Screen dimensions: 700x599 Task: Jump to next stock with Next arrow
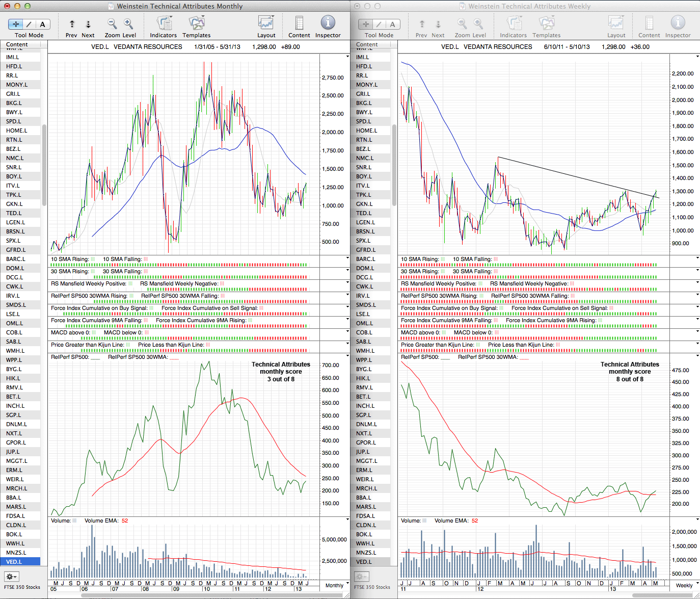point(88,24)
